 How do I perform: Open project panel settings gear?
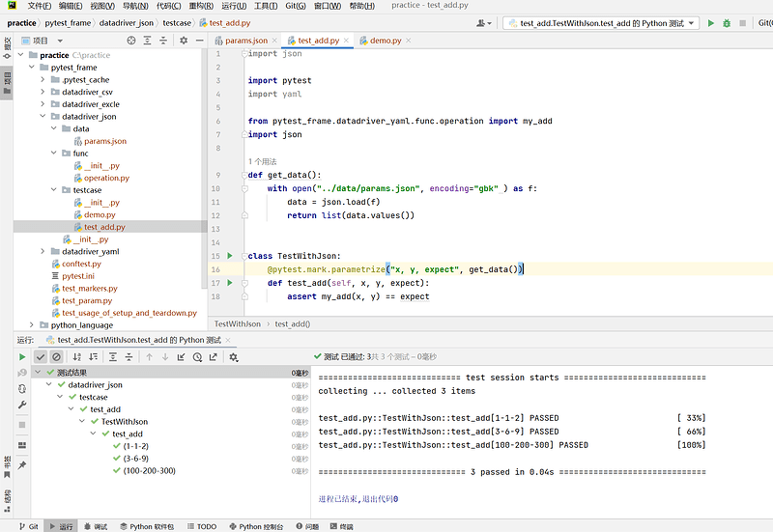click(x=184, y=41)
